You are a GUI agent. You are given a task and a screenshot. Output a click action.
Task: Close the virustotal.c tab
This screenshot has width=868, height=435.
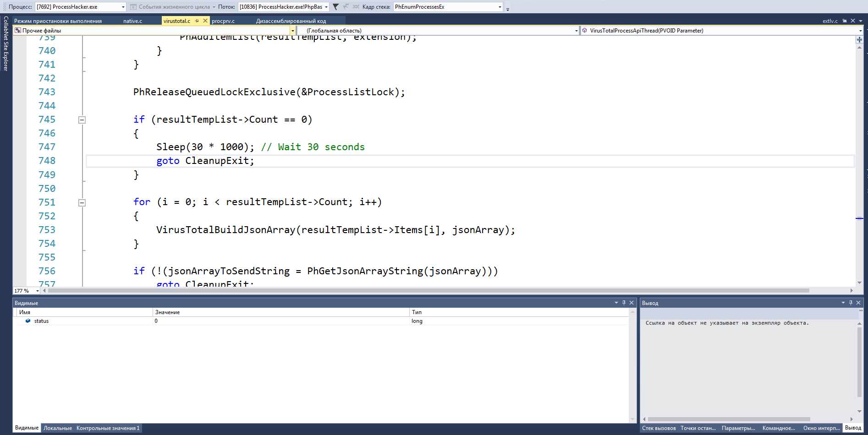click(x=205, y=21)
